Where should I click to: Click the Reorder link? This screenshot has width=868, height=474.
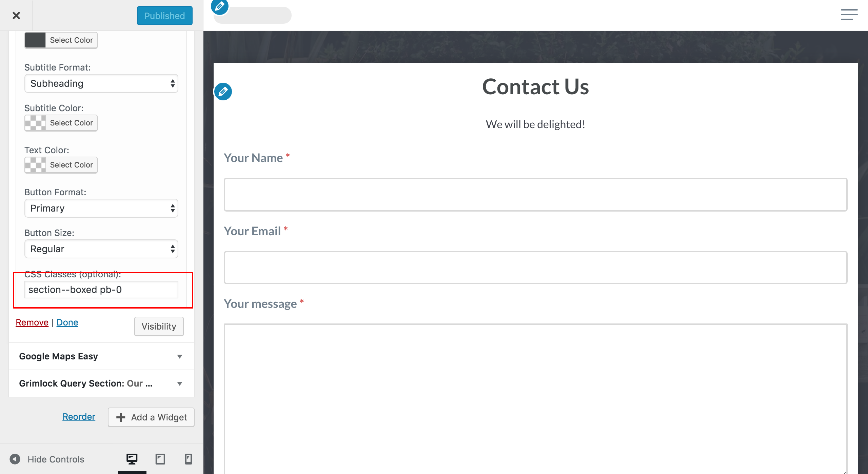coord(79,417)
